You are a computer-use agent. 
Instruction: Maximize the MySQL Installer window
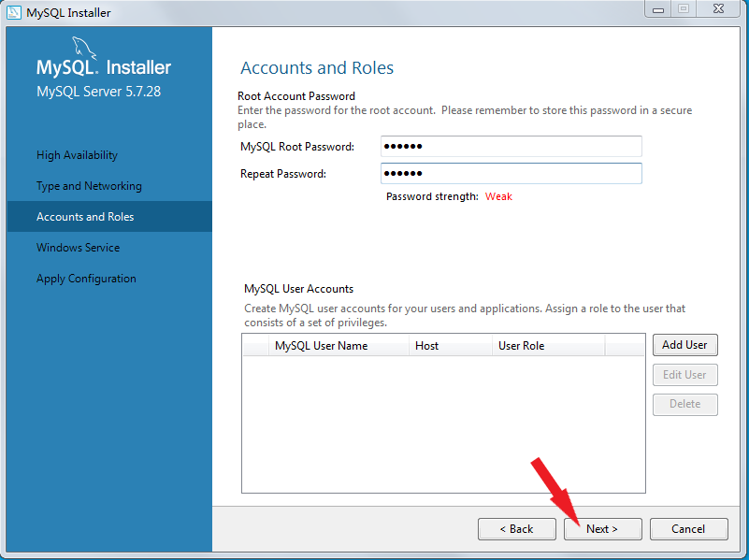point(684,9)
